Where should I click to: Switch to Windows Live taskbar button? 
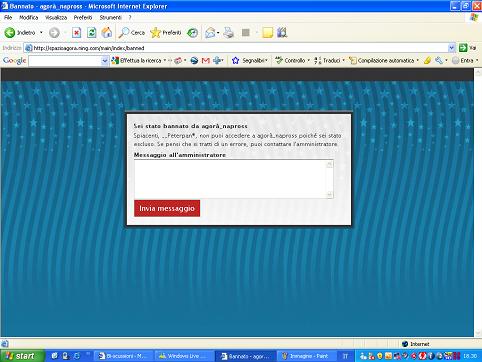(x=184, y=356)
